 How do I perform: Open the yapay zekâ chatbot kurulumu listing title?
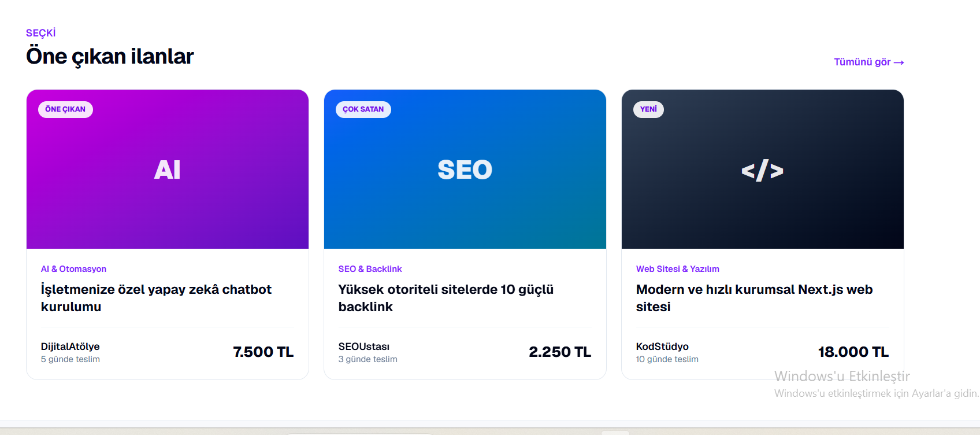(x=156, y=298)
